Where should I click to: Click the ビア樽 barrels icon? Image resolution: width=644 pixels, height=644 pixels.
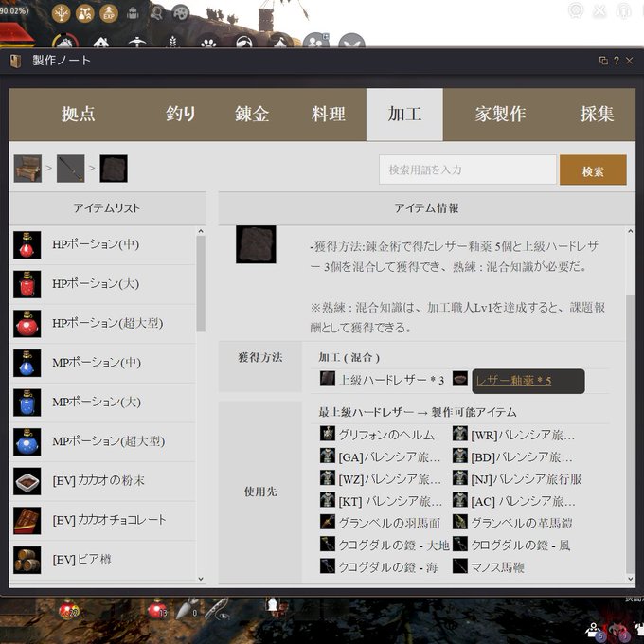coord(27,561)
